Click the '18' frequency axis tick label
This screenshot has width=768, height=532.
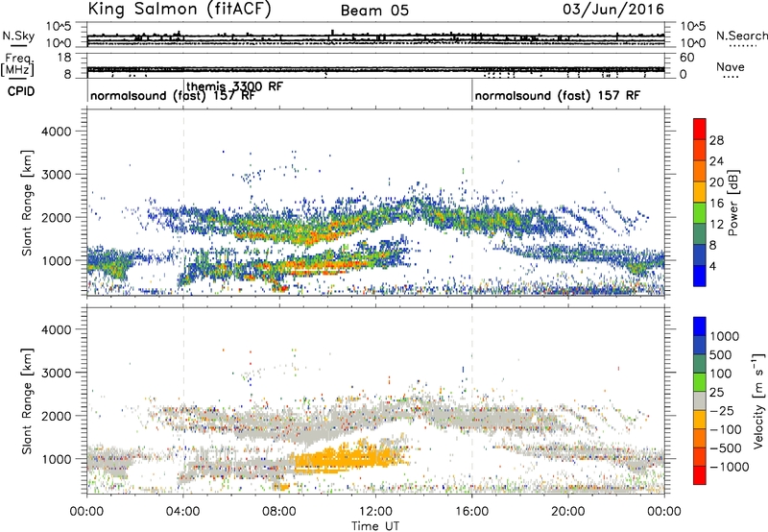64,58
